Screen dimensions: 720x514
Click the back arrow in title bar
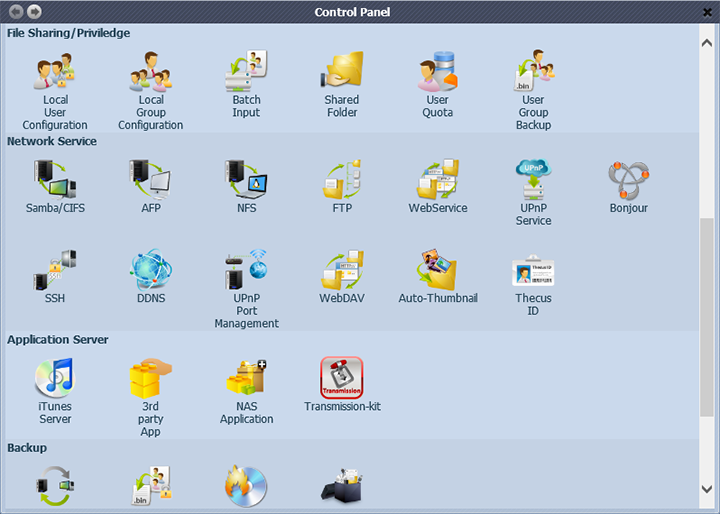(17, 11)
